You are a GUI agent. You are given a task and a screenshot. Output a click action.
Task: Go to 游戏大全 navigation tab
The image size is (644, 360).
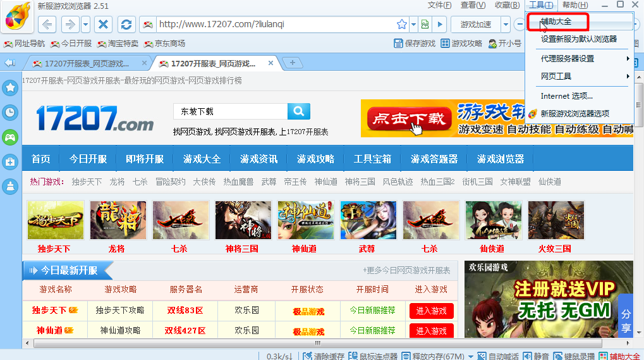click(202, 159)
